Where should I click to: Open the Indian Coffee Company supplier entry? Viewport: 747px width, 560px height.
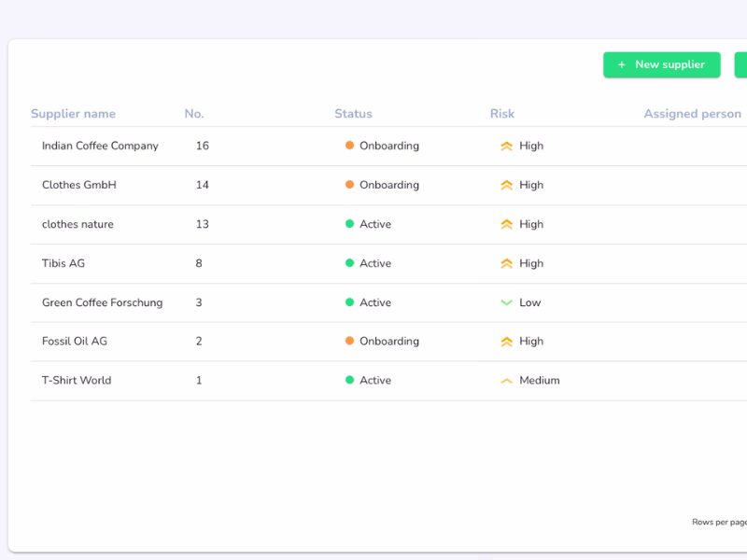(x=100, y=146)
